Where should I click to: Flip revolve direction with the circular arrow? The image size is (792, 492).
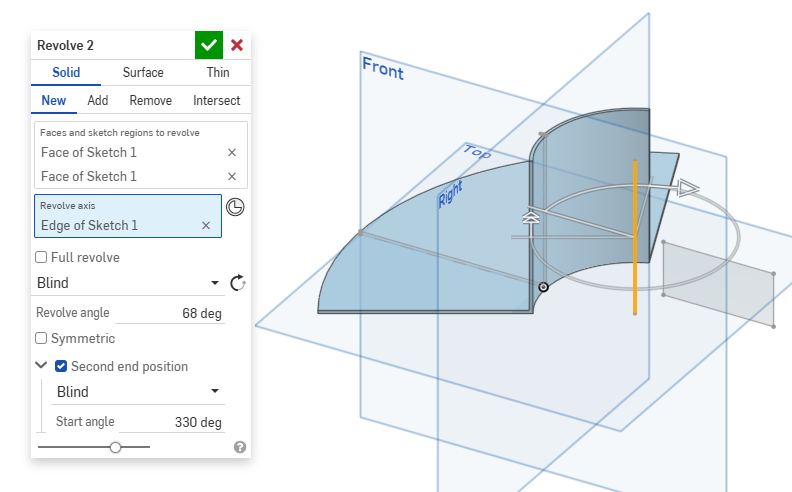pos(237,283)
